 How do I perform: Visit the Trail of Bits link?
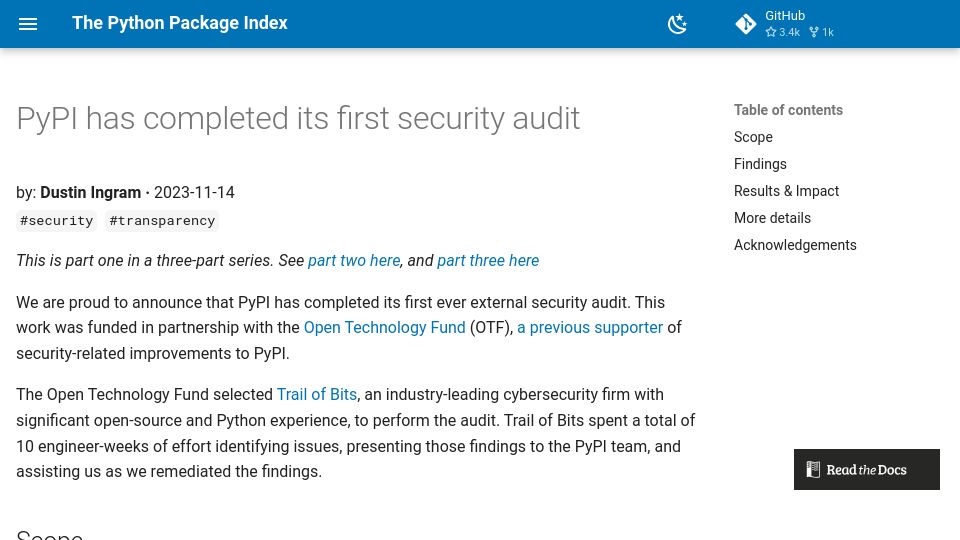pos(317,394)
